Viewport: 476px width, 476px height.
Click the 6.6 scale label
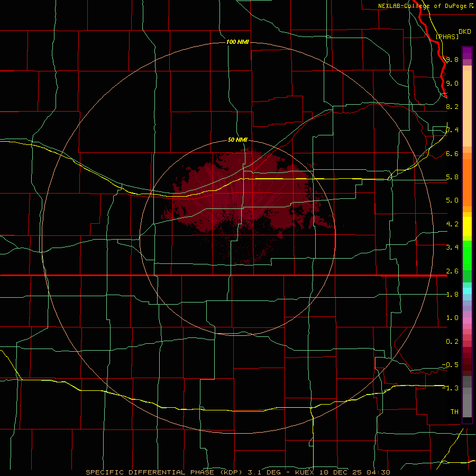[452, 153]
